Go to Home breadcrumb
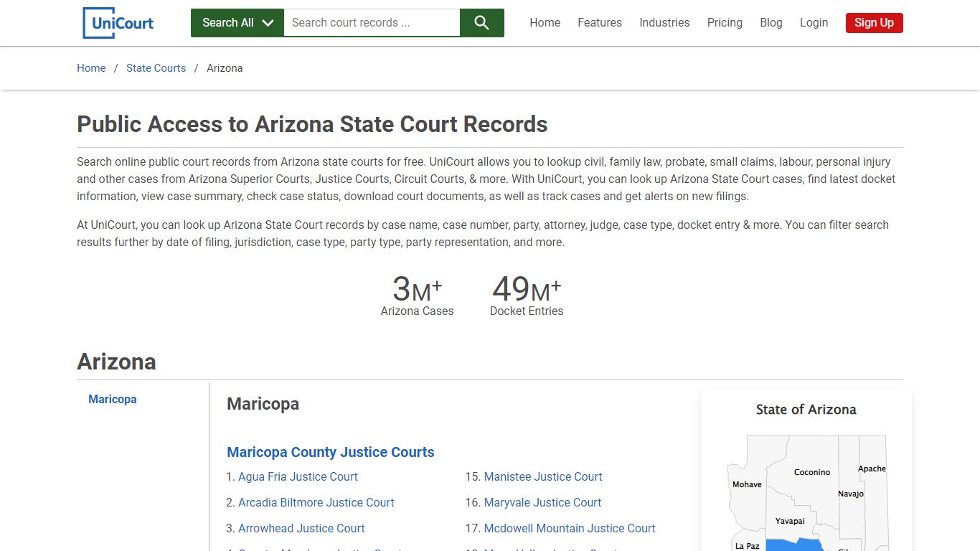Image resolution: width=980 pixels, height=551 pixels. point(91,68)
